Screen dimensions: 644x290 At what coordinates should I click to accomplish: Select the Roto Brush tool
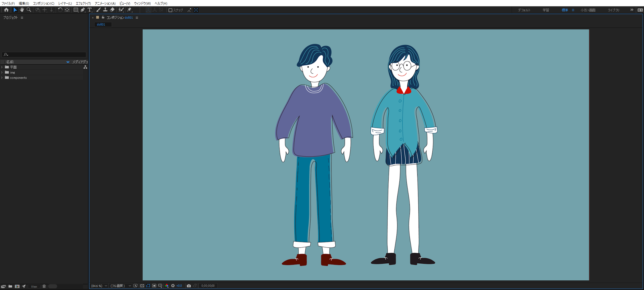tap(121, 10)
